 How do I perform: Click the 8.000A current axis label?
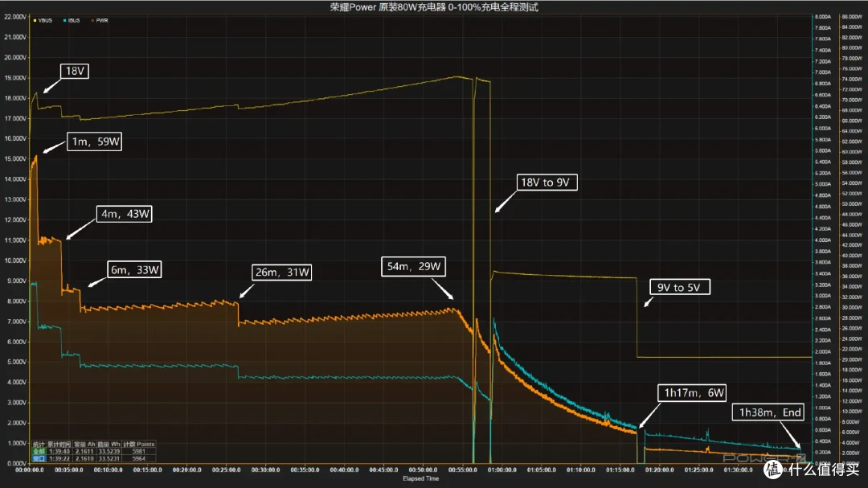point(823,17)
